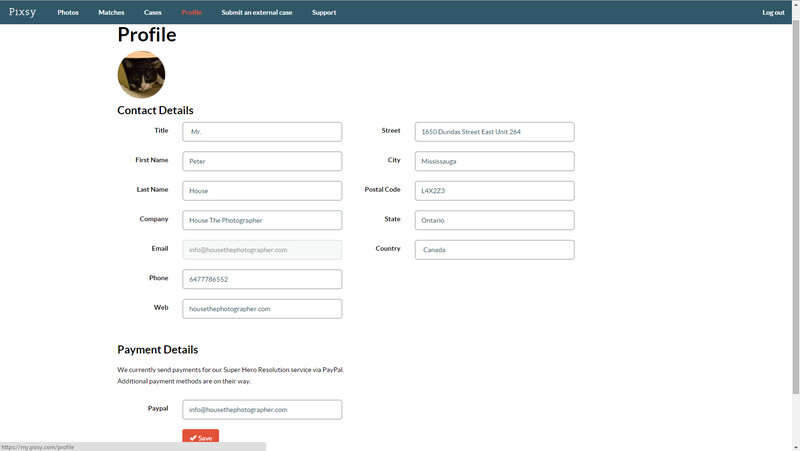Click the scrollbar down arrow
Image resolution: width=800 pixels, height=451 pixels.
coord(795,447)
